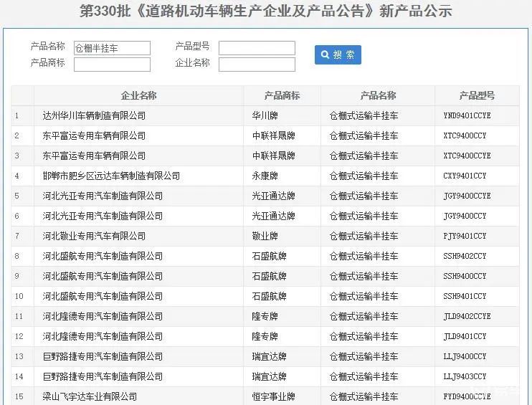This screenshot has height=405, width=532.
Task: Click model number SSH9402CCY
Action: click(465, 256)
